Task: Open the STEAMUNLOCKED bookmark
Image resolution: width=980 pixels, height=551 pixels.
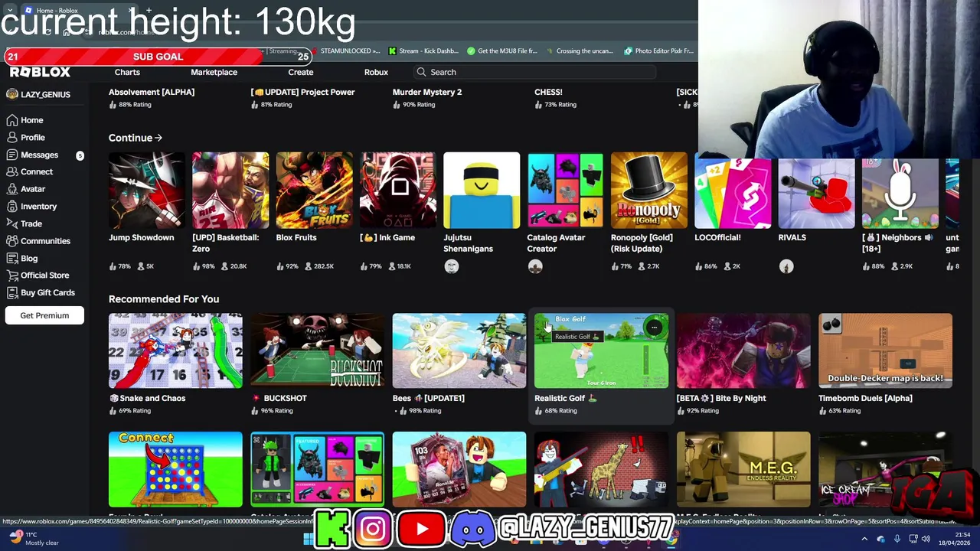Action: pos(345,51)
